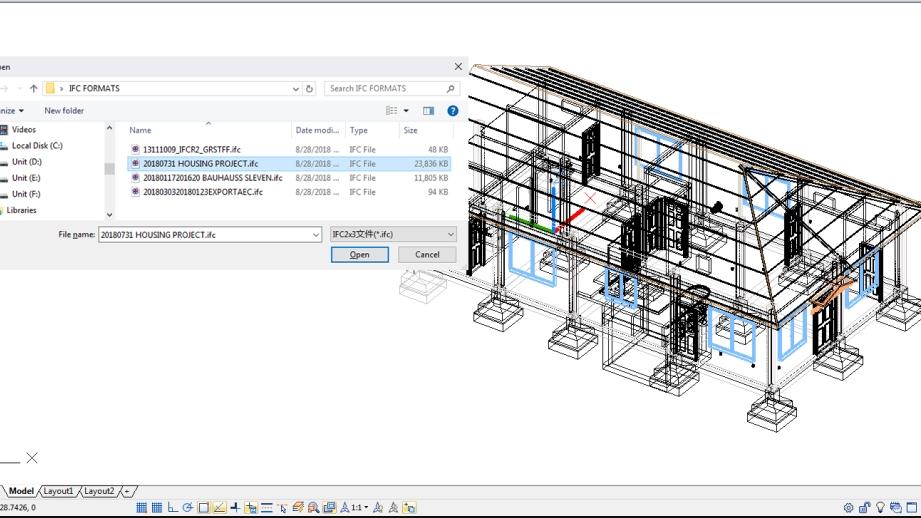Go up one folder level in dialog
The height and width of the screenshot is (518, 921).
pos(33,89)
